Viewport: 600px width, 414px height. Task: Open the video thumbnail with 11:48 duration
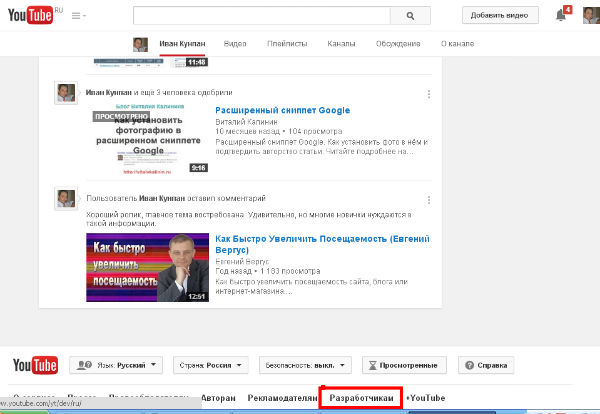[x=151, y=62]
